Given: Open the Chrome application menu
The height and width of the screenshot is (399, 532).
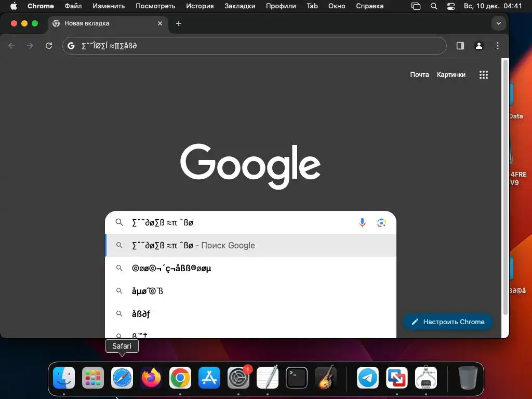Looking at the screenshot, I should pyautogui.click(x=41, y=6).
